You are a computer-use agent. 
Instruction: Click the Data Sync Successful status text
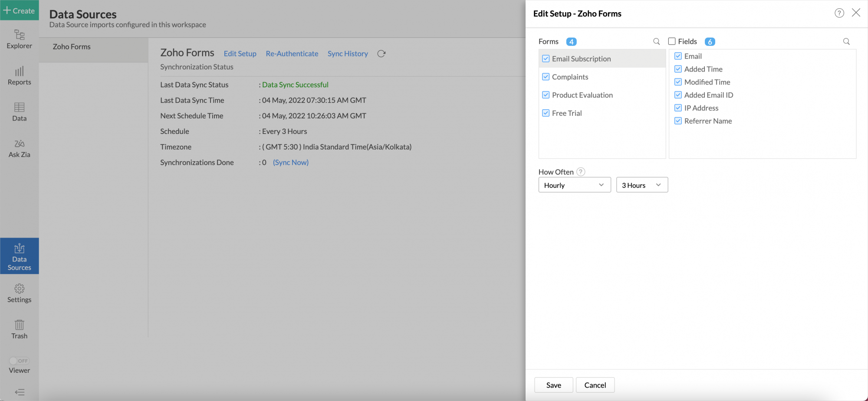[295, 85]
